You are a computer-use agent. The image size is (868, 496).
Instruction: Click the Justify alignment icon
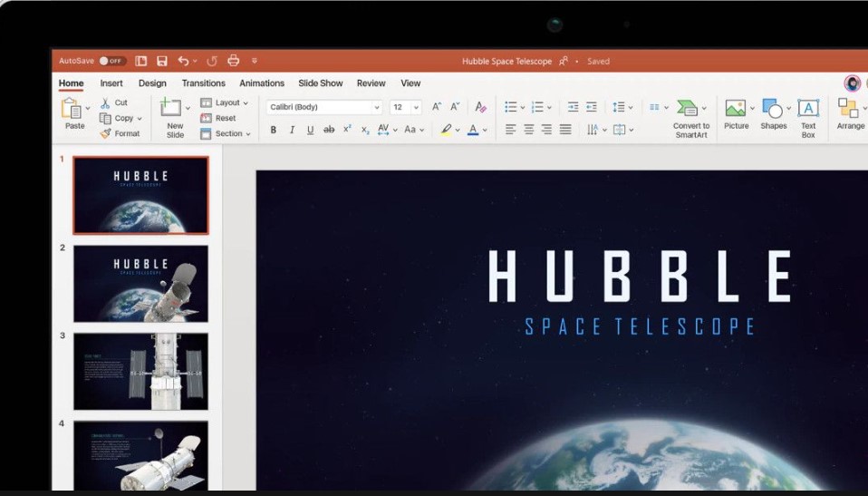click(565, 130)
